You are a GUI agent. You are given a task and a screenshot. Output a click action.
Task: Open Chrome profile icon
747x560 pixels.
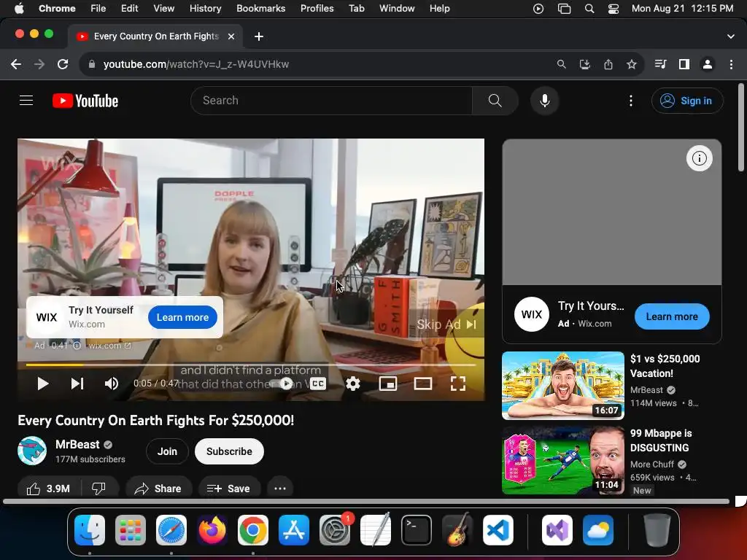(708, 64)
